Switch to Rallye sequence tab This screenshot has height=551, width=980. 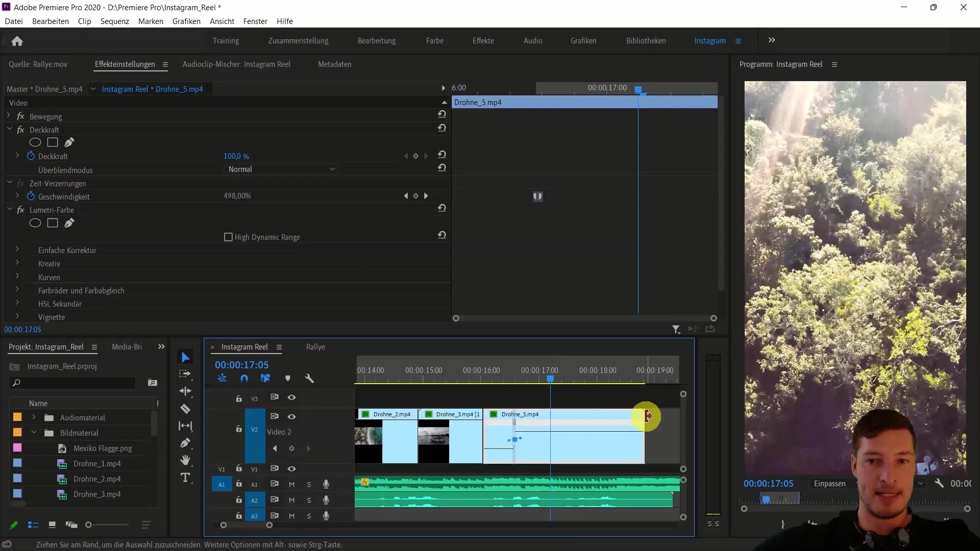click(x=315, y=347)
